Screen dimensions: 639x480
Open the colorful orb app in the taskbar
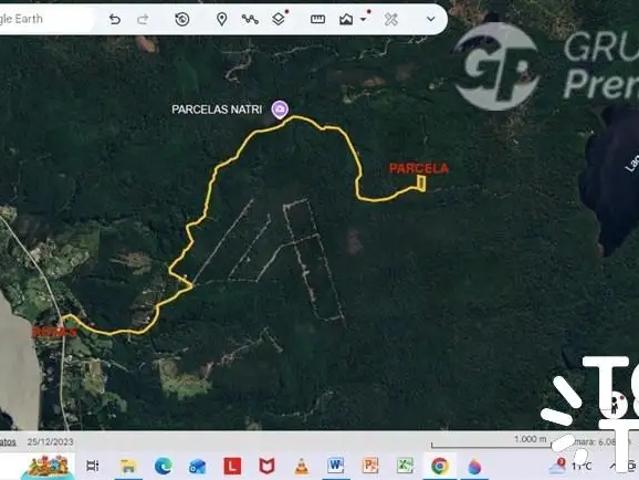(x=474, y=466)
